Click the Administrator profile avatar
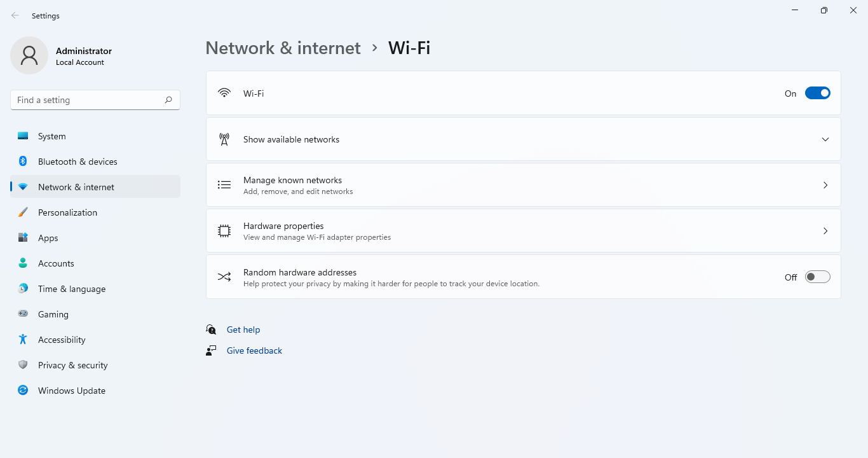The height and width of the screenshot is (458, 868). pos(29,55)
